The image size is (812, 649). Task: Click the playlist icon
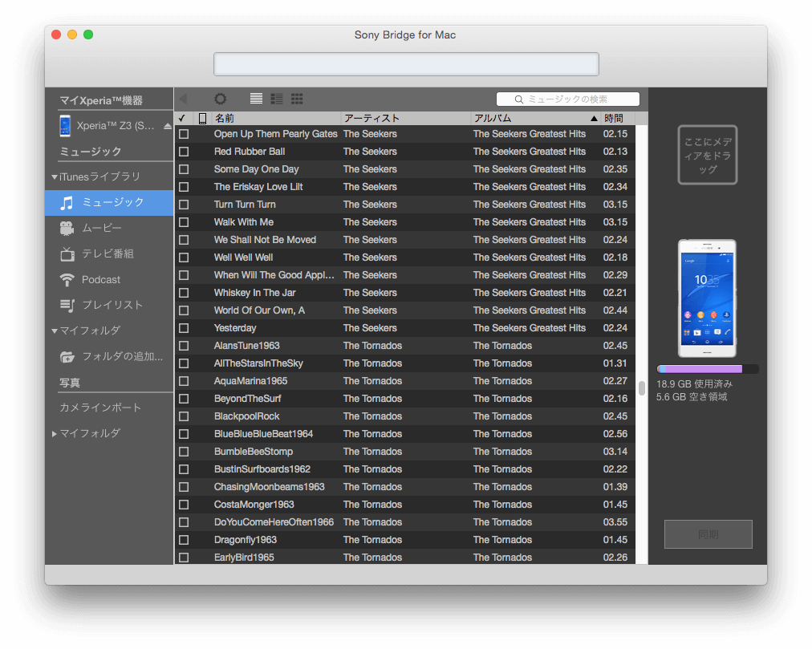point(67,305)
